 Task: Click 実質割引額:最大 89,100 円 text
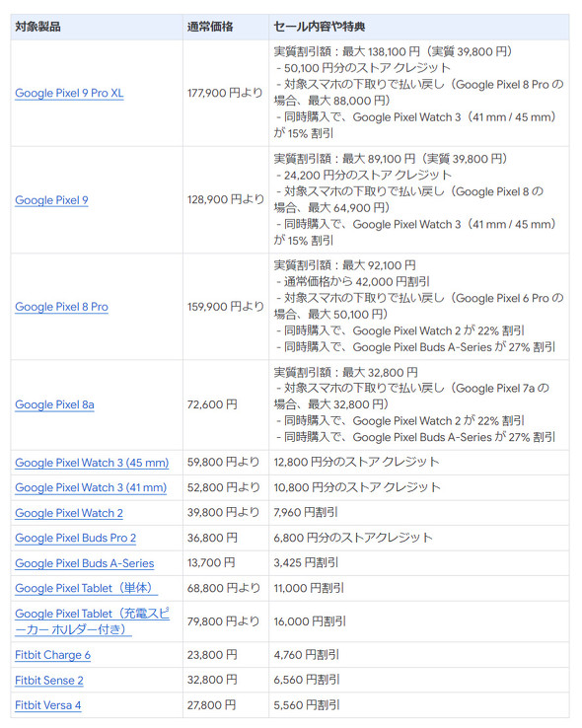(344, 159)
